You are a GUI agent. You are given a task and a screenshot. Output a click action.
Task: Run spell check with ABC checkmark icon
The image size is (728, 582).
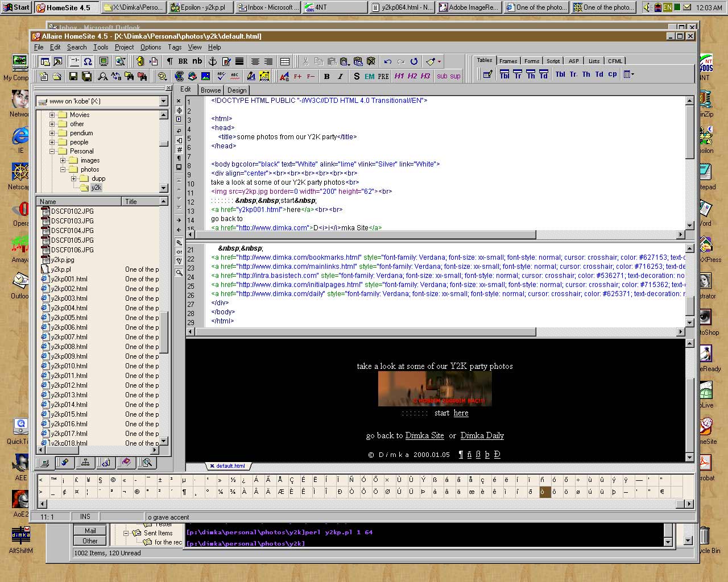tap(221, 76)
